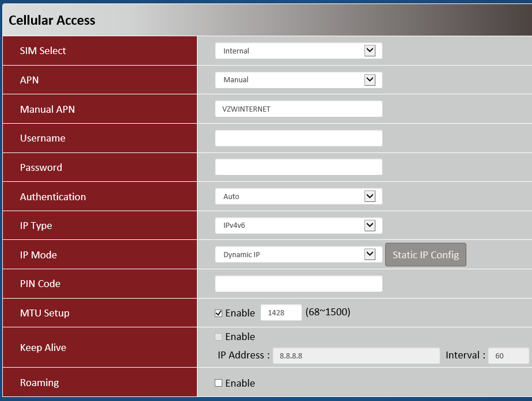Click the IP Type dropdown arrow icon
The width and height of the screenshot is (532, 401).
370,226
